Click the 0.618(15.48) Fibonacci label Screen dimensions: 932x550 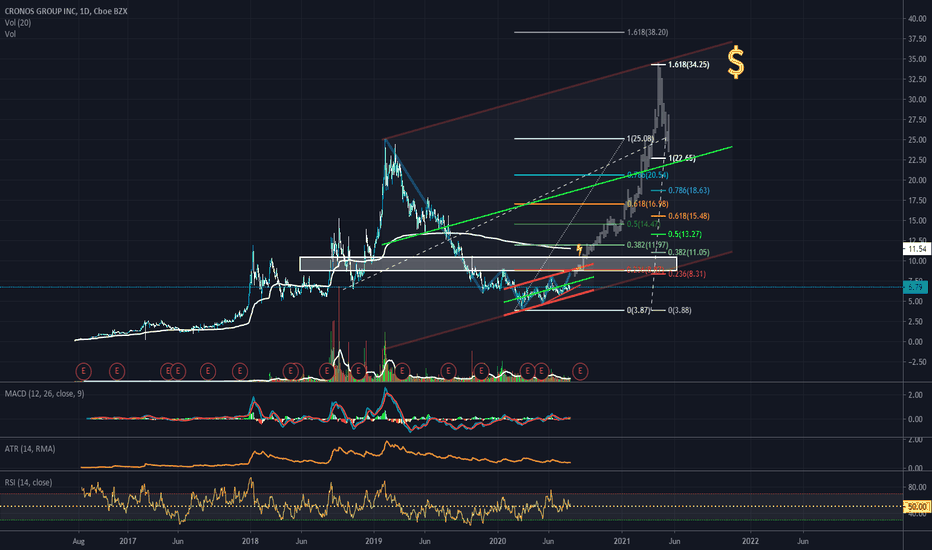[688, 216]
